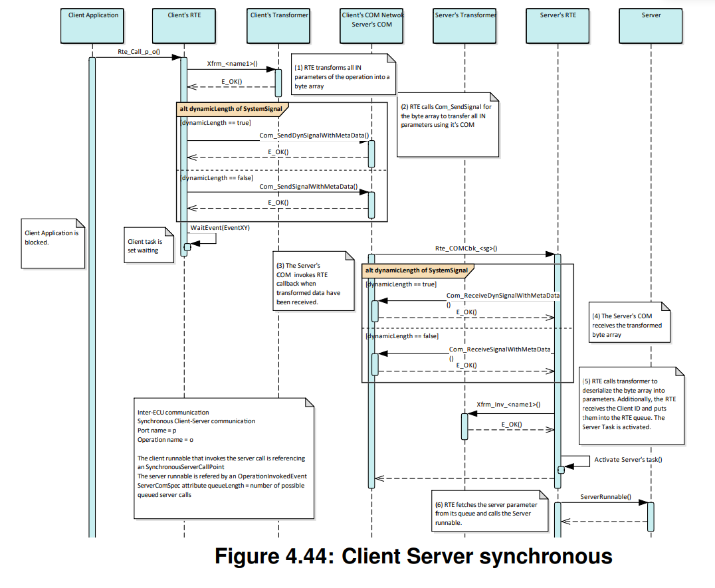Select the Server lifeline header
This screenshot has height=588, width=715.
[651, 25]
